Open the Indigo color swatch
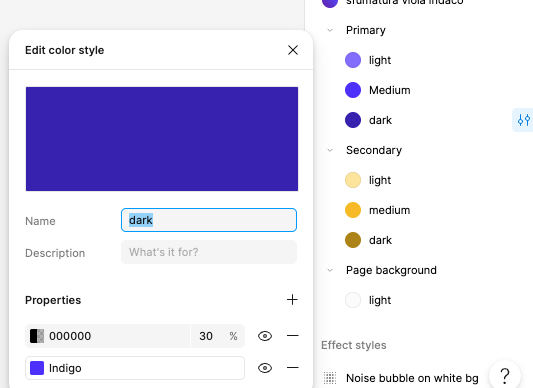 coord(37,368)
